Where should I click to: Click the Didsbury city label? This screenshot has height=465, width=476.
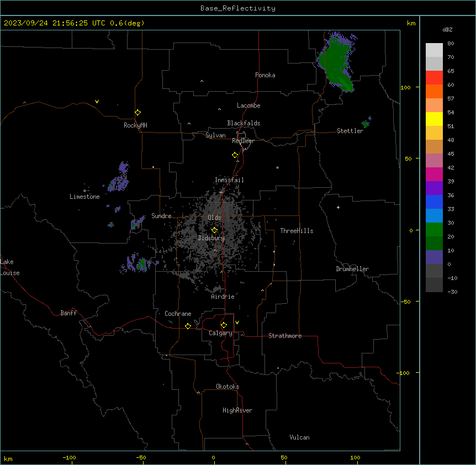(x=211, y=238)
